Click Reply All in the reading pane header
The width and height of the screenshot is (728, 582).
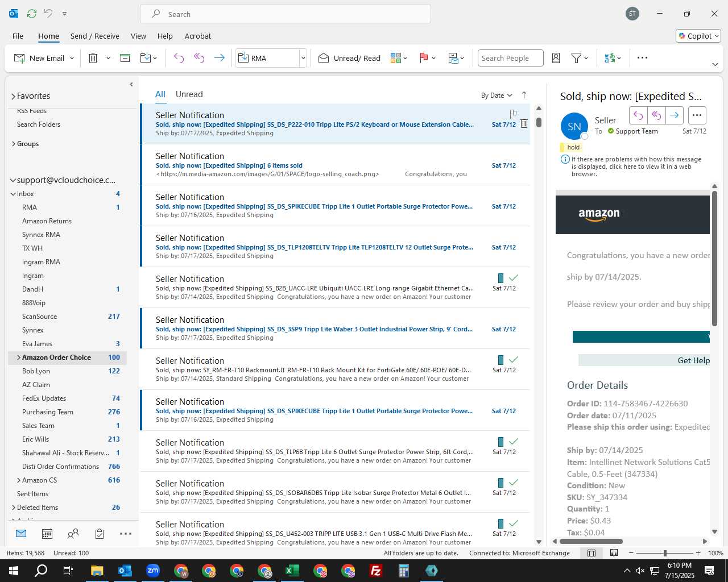656,115
